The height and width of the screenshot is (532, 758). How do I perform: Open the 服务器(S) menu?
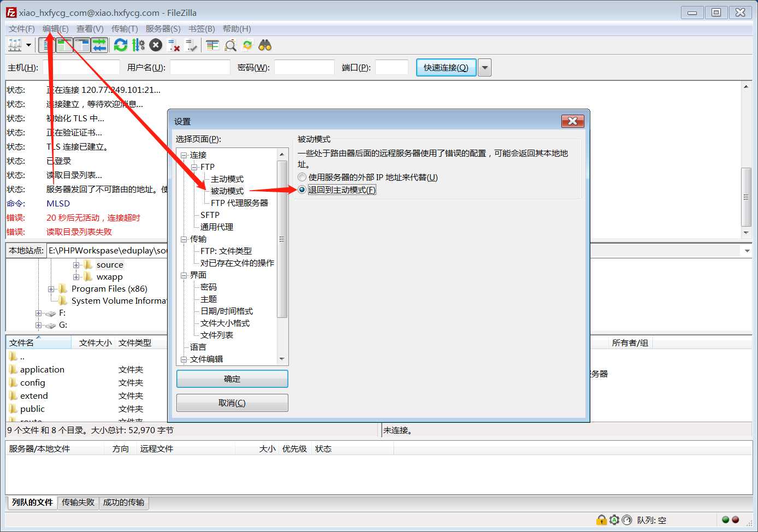point(163,29)
